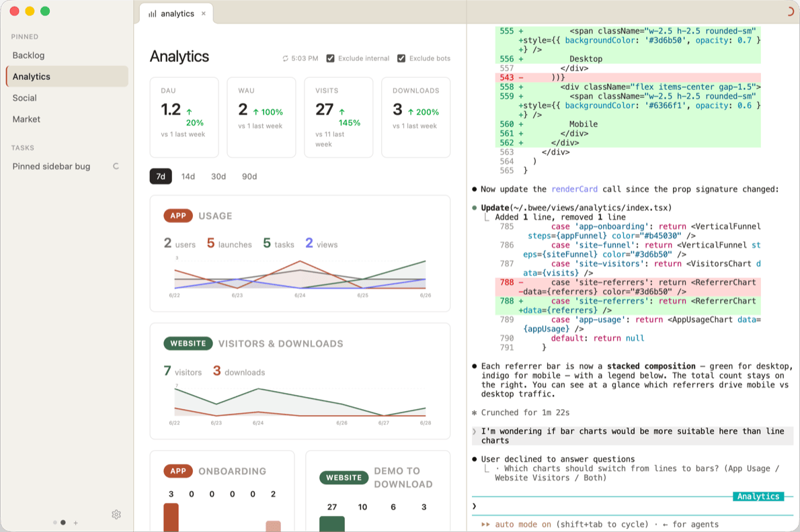Select the 30d time range
This screenshot has width=800, height=532.
coord(218,176)
